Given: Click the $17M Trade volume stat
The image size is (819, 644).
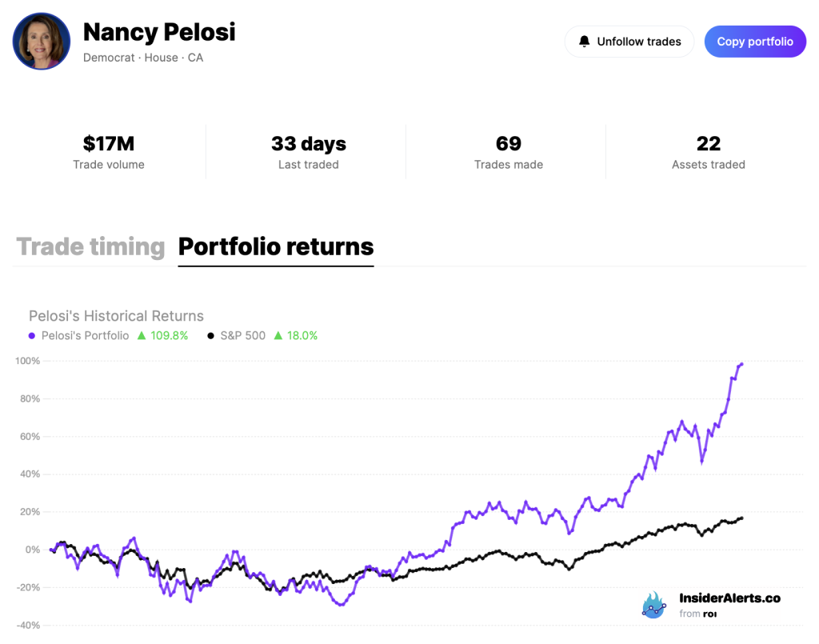Looking at the screenshot, I should click(109, 152).
